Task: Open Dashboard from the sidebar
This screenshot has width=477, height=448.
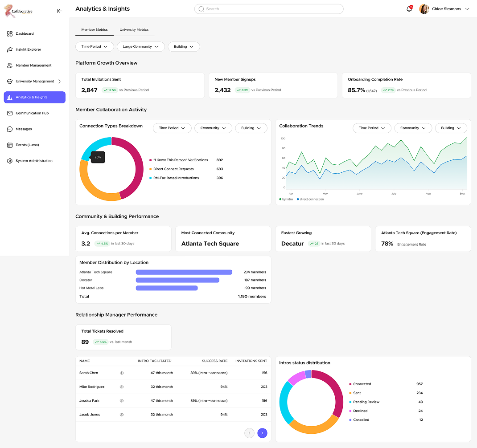Action: point(34,34)
